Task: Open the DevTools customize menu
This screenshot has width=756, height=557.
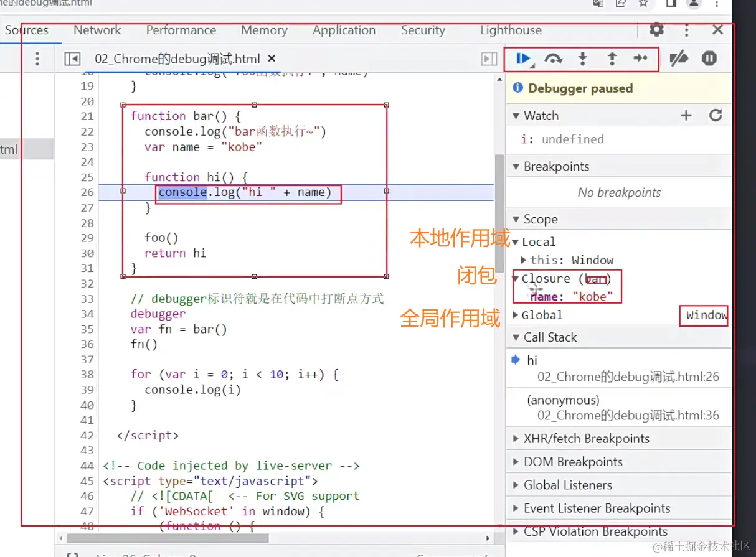Action: 686,30
